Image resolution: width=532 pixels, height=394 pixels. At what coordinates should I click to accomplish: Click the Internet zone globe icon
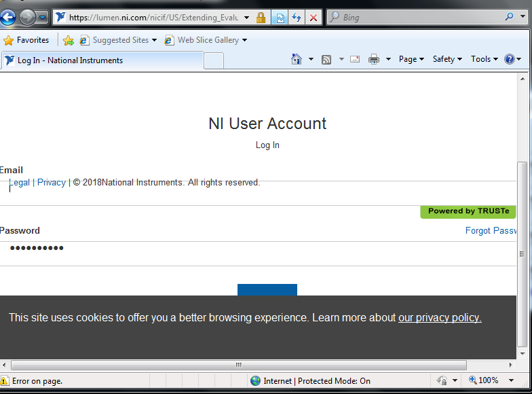click(255, 380)
